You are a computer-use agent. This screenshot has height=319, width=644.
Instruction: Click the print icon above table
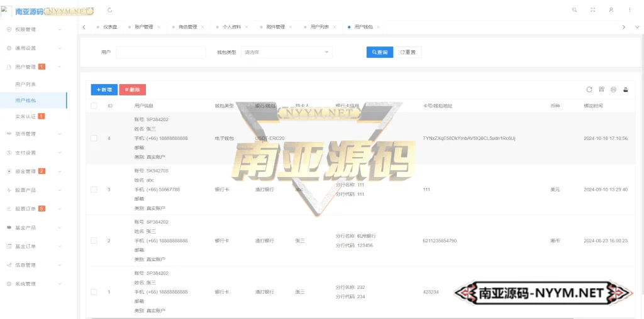coord(613,90)
